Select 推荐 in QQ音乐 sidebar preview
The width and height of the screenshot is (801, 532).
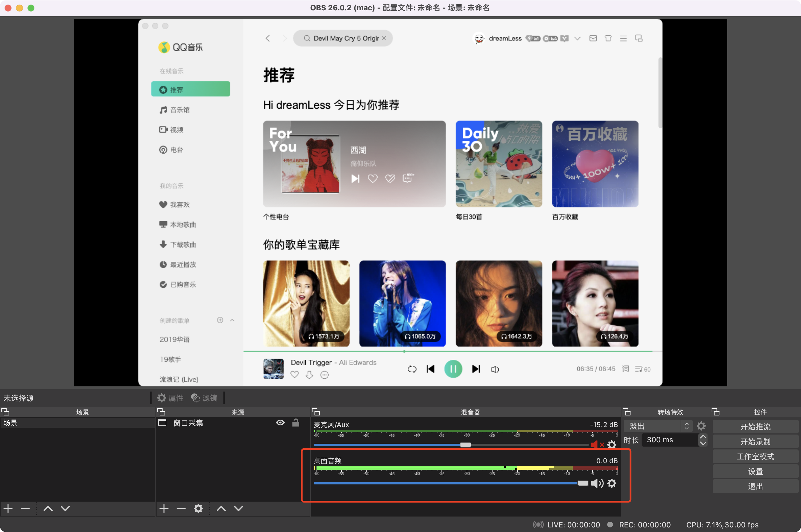(191, 89)
